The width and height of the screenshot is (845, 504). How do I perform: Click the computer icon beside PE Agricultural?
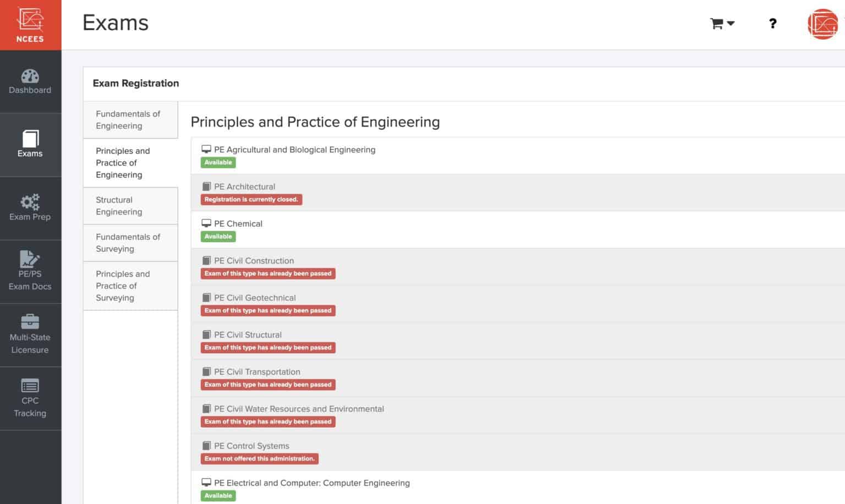pyautogui.click(x=206, y=150)
